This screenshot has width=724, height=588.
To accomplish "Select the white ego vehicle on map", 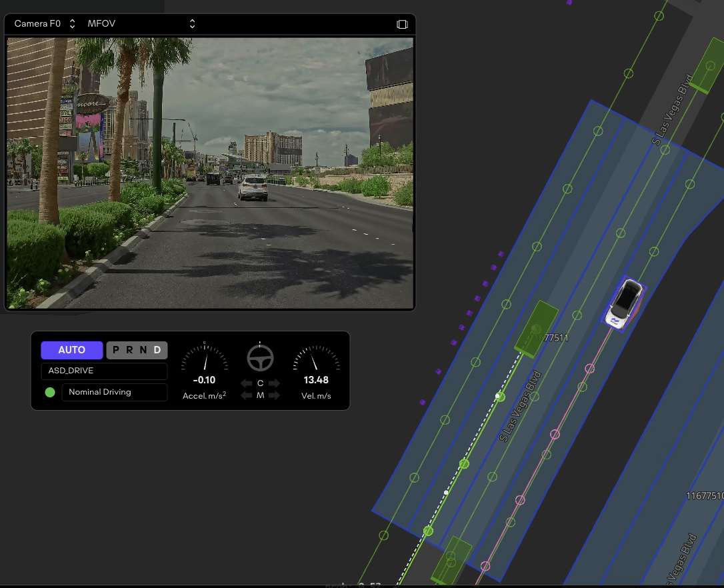I will [625, 303].
